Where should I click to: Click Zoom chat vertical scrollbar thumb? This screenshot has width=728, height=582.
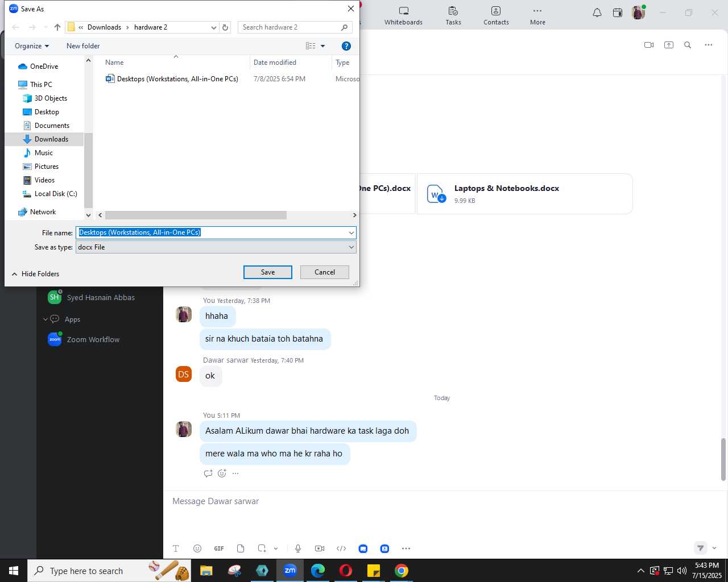(x=723, y=459)
